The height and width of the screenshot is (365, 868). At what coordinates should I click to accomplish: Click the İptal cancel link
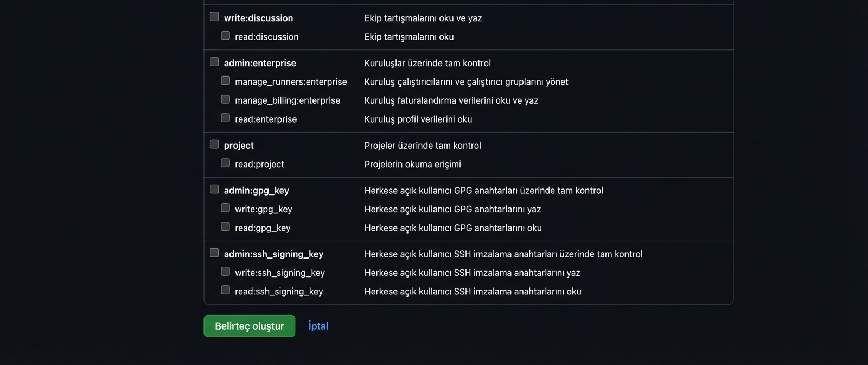(318, 326)
